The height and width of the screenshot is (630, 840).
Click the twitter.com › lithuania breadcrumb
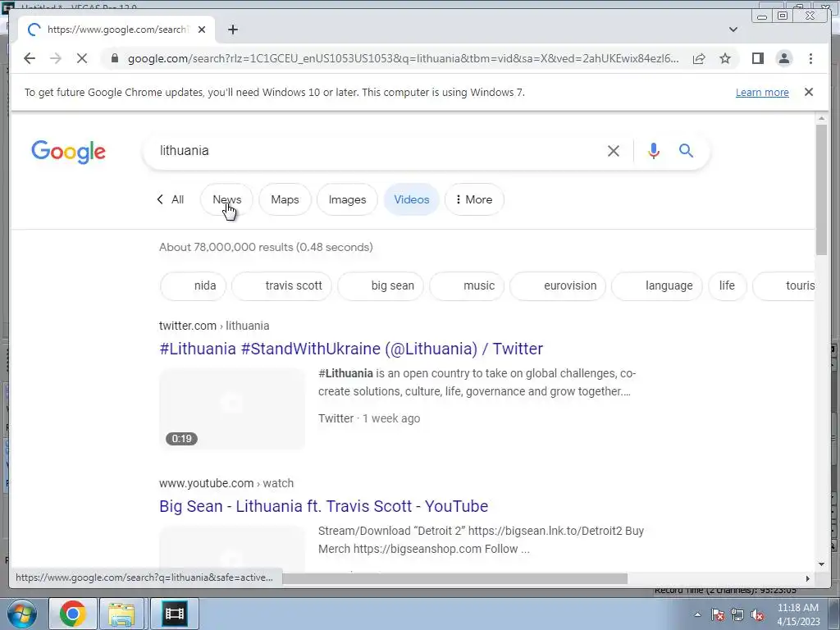214,326
